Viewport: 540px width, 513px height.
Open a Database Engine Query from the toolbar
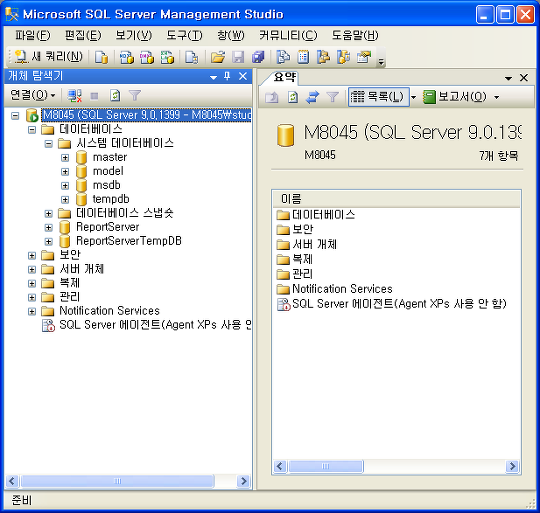[101, 57]
